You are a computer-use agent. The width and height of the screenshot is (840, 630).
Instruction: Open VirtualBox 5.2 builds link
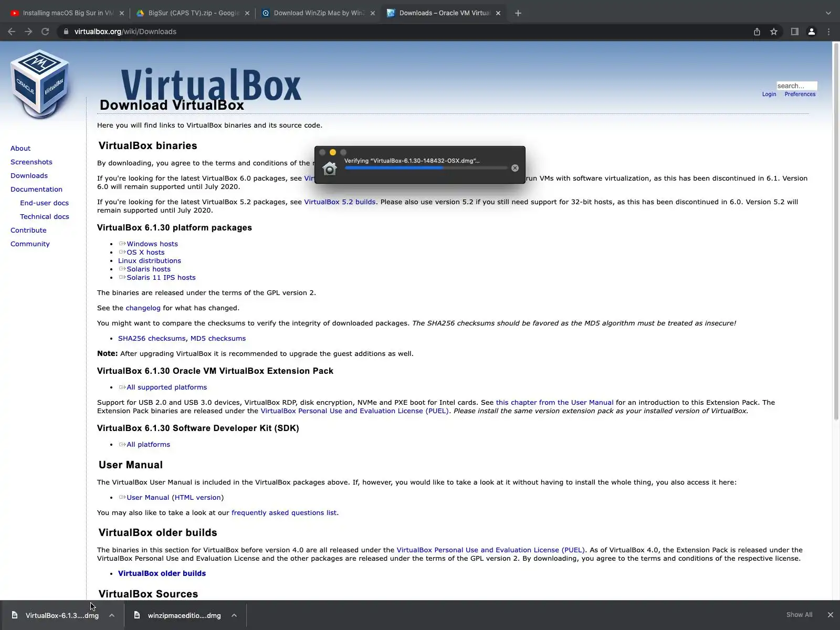340,202
